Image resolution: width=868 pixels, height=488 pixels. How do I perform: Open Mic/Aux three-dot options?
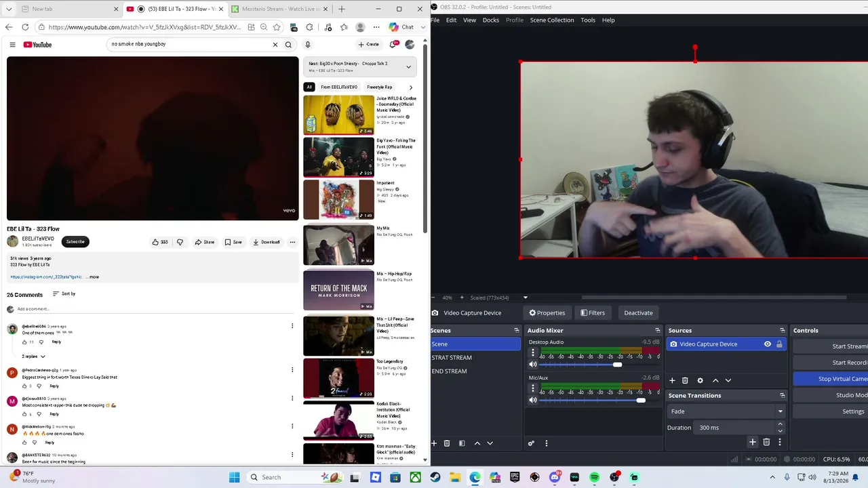click(533, 388)
